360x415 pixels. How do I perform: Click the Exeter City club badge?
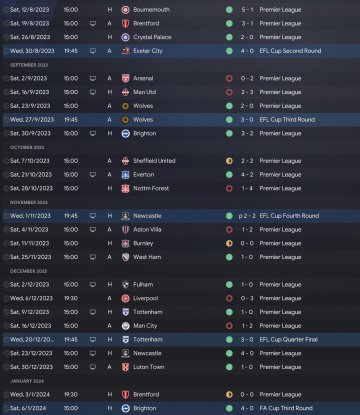coord(125,51)
